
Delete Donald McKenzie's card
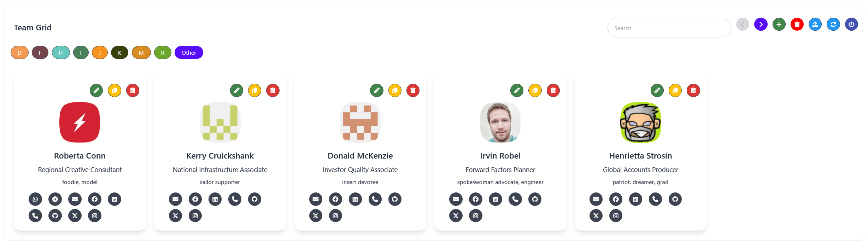(x=413, y=90)
